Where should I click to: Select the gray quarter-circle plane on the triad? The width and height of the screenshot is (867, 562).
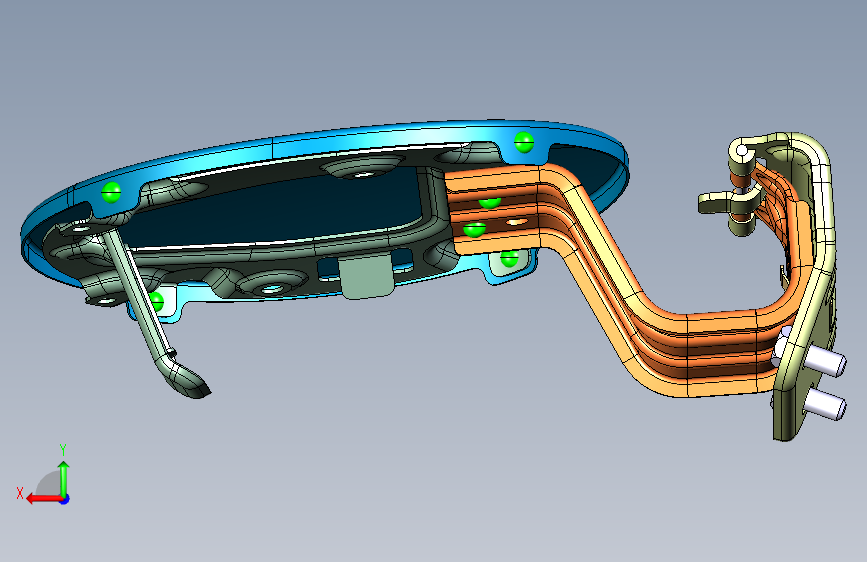[49, 484]
